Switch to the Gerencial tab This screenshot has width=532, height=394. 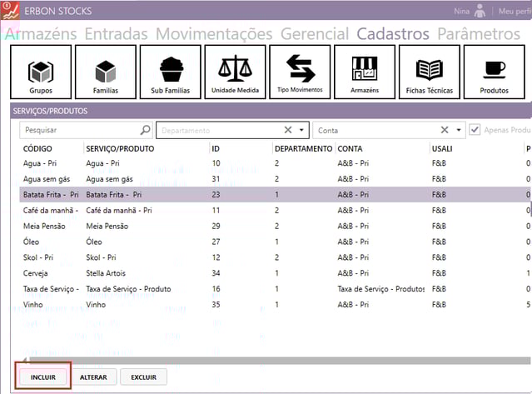[314, 34]
